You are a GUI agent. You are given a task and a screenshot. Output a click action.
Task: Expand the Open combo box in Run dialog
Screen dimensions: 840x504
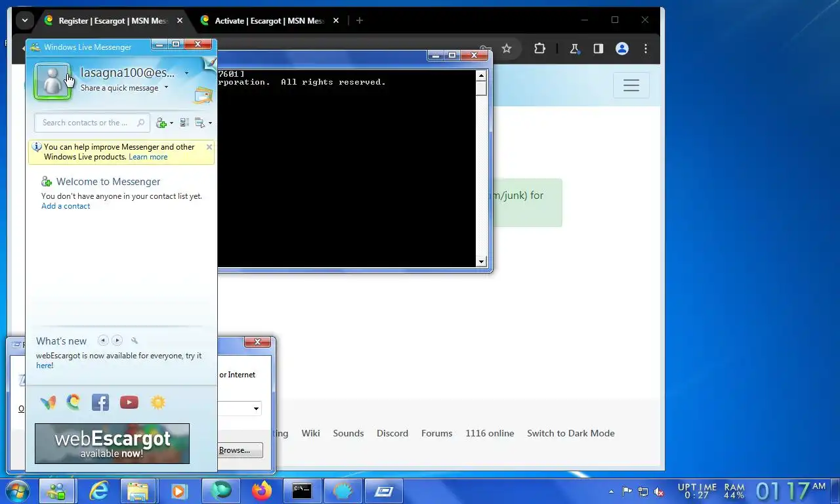pyautogui.click(x=256, y=408)
